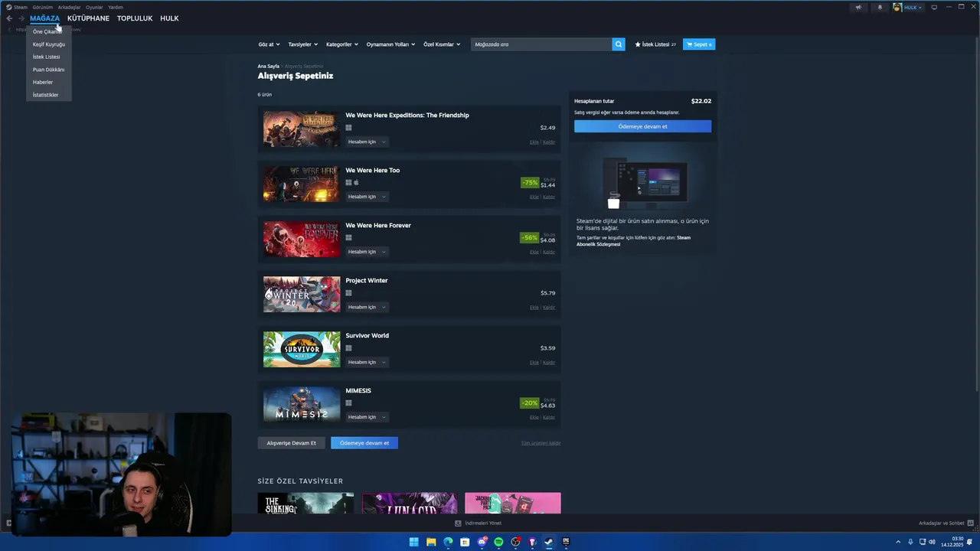Open Hesabım için dropdown for We Were Here Forever
The height and width of the screenshot is (551, 980).
(x=367, y=252)
